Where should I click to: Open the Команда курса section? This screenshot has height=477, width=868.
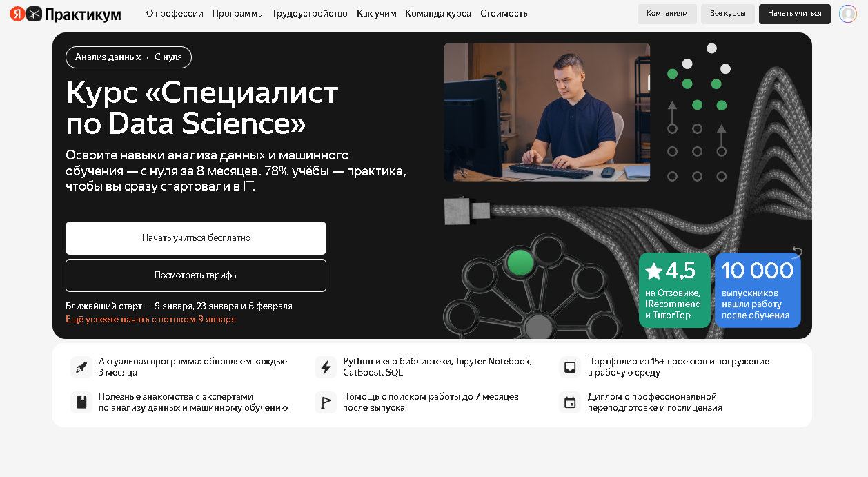point(438,14)
